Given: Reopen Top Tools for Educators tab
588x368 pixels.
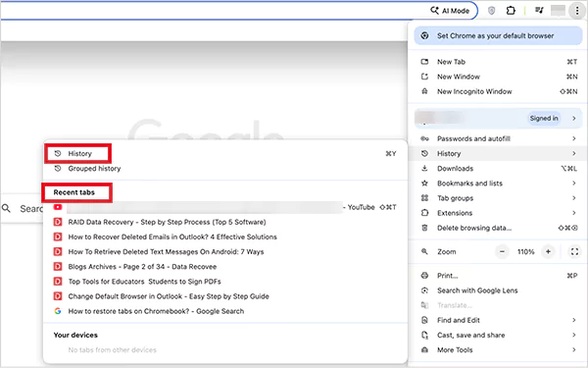Looking at the screenshot, I should [225, 282].
